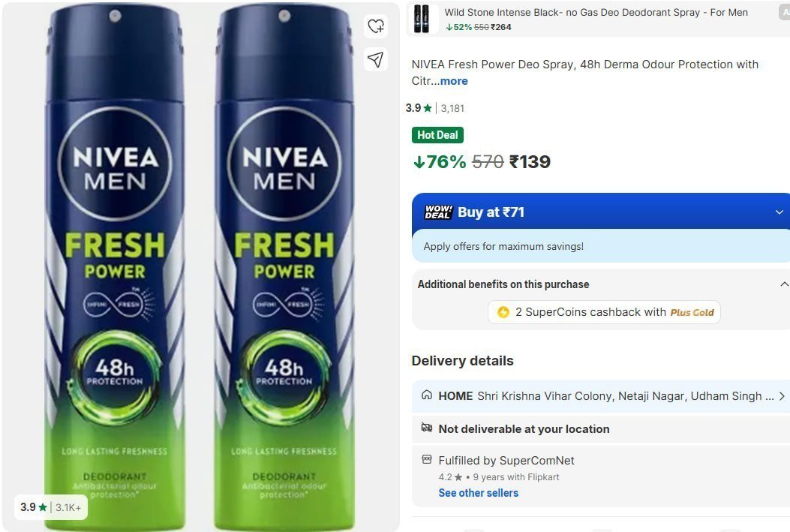This screenshot has height=532, width=790.
Task: Click the WOW DEAL badge icon
Action: point(438,212)
